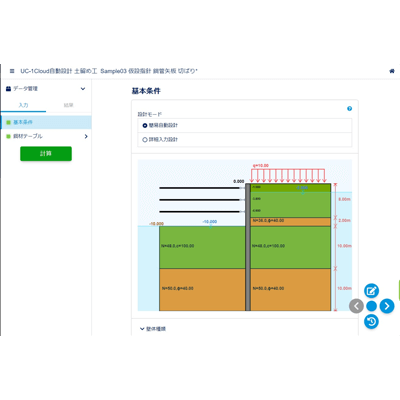The width and height of the screenshot is (400, 400).
Task: Select the 壁体自動設計 radio option
Action: click(x=145, y=125)
